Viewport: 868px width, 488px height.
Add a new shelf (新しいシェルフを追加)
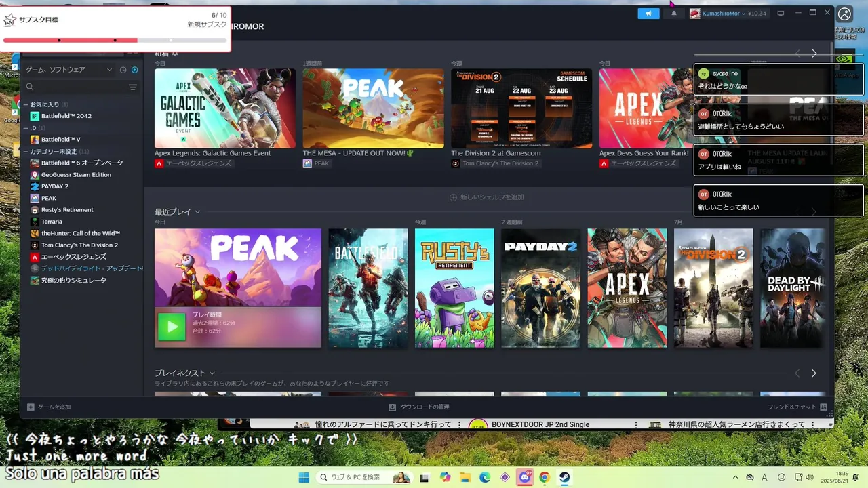pyautogui.click(x=487, y=197)
